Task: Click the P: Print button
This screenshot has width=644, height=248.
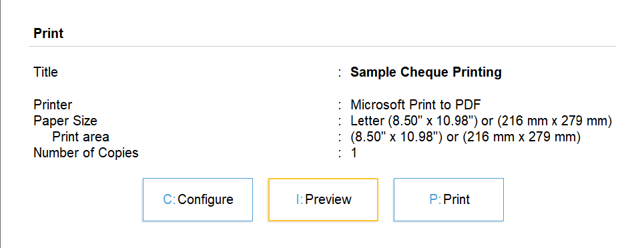Action: click(x=448, y=199)
